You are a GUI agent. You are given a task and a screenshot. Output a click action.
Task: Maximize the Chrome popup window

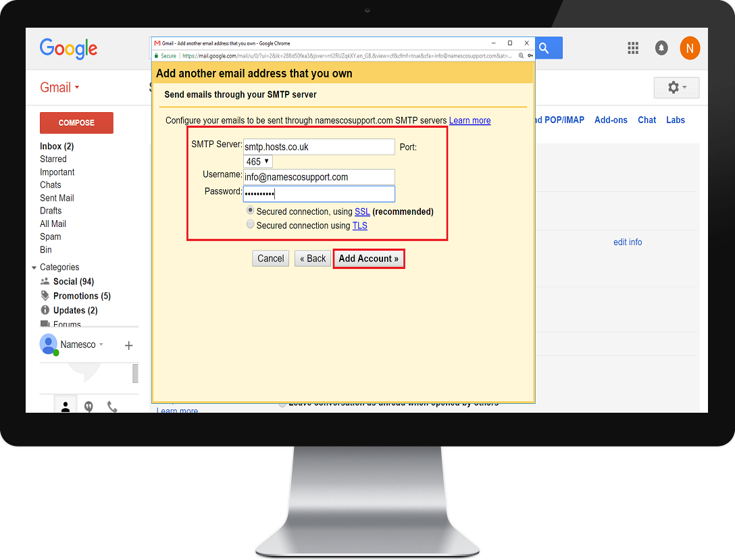point(510,43)
